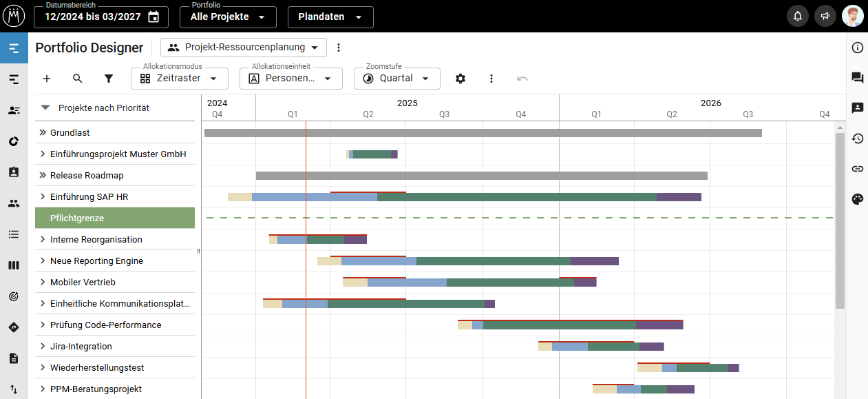Click the gray Grundlast timeline bar
Screen dimensions: 868x399
pos(483,132)
